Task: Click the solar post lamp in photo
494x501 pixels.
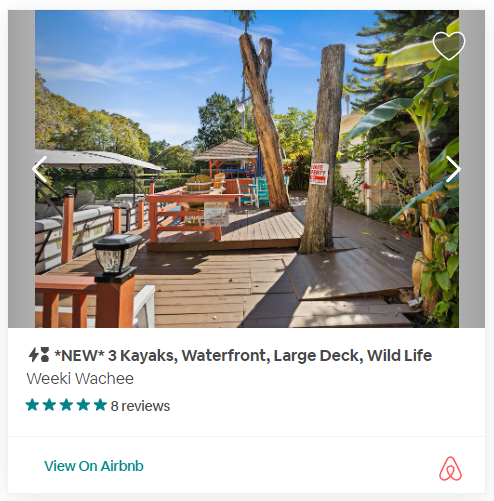Action: pyautogui.click(x=117, y=255)
